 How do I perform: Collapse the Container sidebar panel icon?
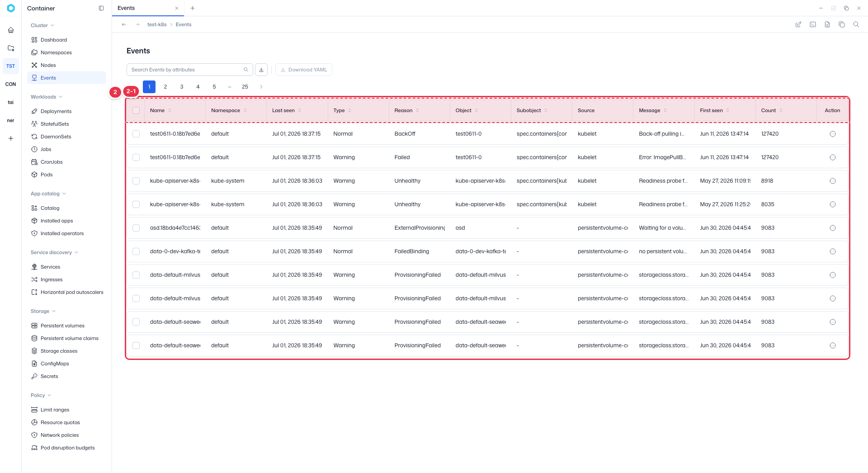(x=101, y=8)
